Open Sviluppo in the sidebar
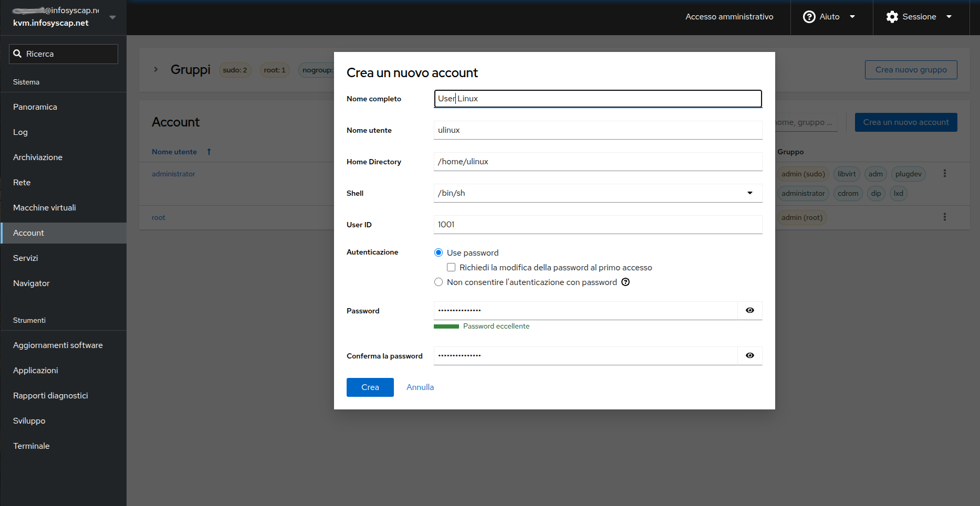This screenshot has height=506, width=980. tap(63, 421)
